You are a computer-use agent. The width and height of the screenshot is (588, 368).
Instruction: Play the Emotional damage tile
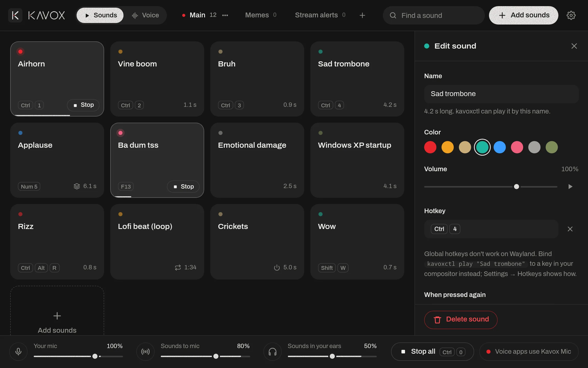coord(257,160)
